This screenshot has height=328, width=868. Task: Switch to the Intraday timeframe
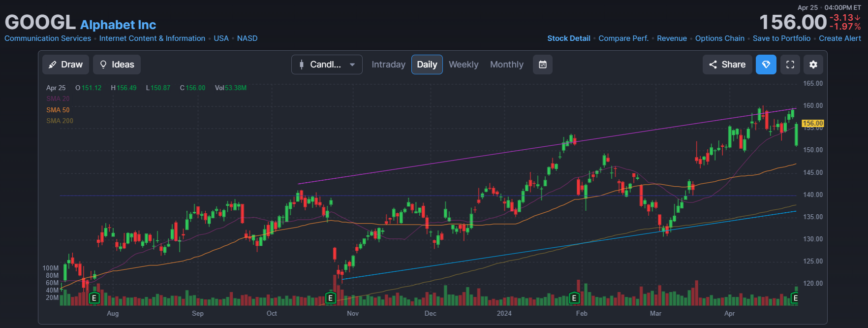[x=388, y=65]
